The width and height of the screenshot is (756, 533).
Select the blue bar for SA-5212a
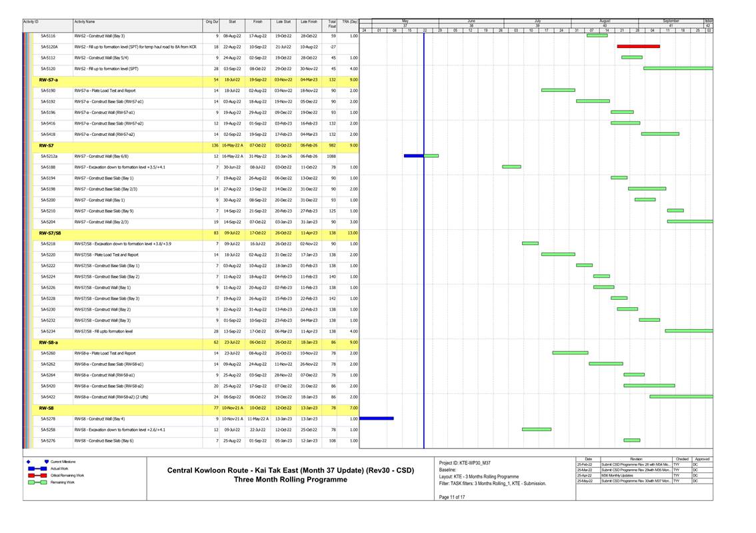413,156
